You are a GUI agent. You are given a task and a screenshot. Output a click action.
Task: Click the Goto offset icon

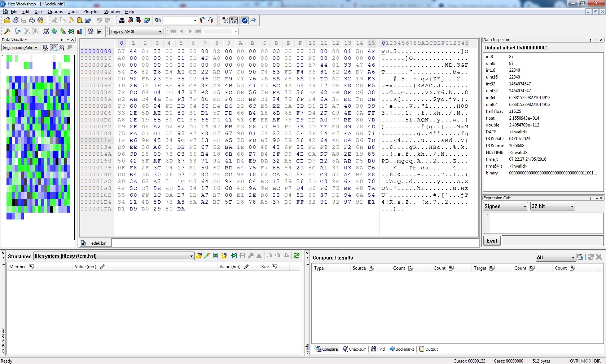coord(158,21)
